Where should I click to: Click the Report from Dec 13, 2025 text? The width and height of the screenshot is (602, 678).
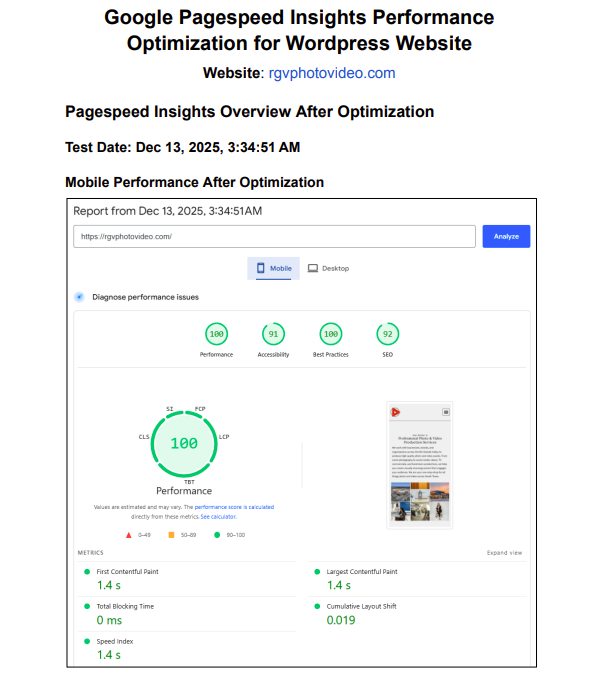tap(167, 211)
